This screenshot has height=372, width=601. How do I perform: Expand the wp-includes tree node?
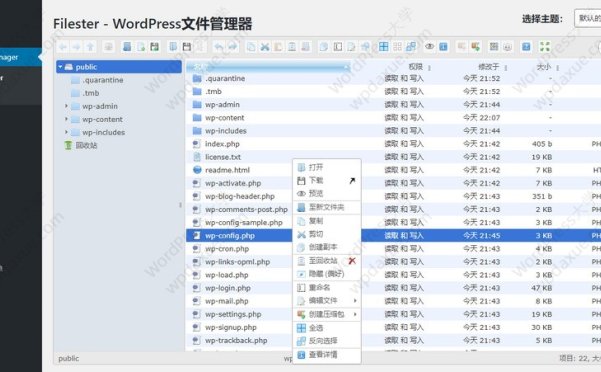66,132
